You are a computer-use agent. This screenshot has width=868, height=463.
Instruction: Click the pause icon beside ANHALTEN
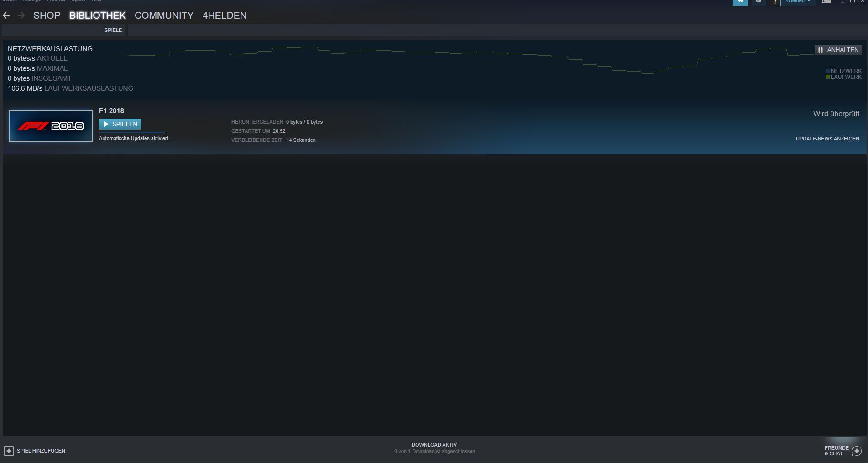pyautogui.click(x=821, y=50)
